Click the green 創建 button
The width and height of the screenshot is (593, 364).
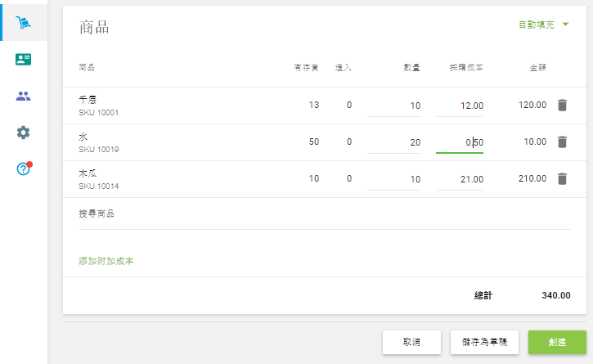(557, 342)
